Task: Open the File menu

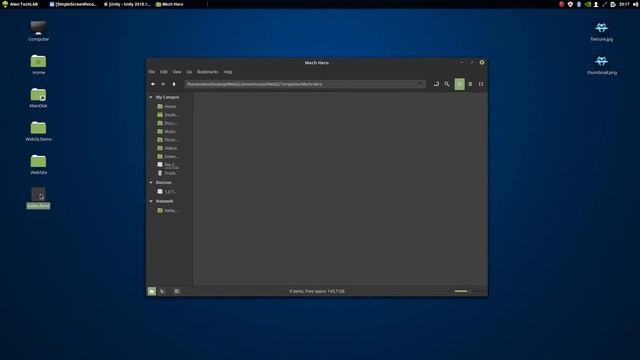Action: click(152, 72)
